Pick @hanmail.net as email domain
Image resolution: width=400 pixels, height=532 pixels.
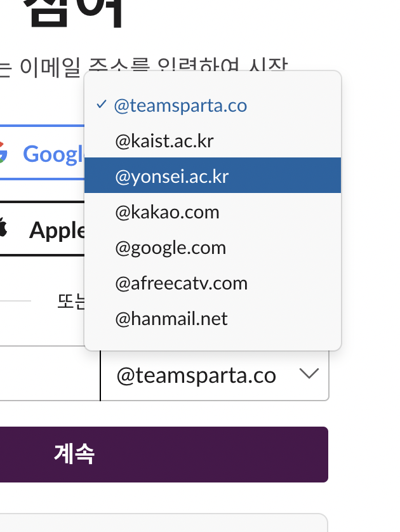coord(213,319)
